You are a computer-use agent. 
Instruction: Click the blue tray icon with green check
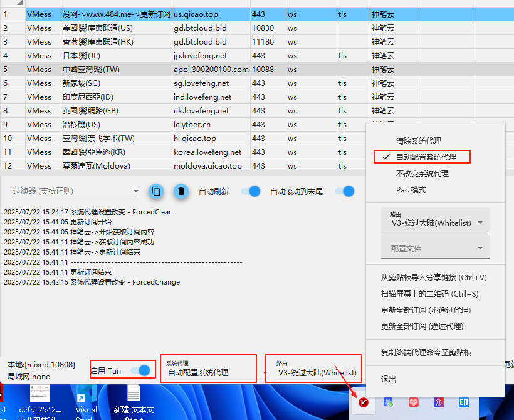coord(389,402)
